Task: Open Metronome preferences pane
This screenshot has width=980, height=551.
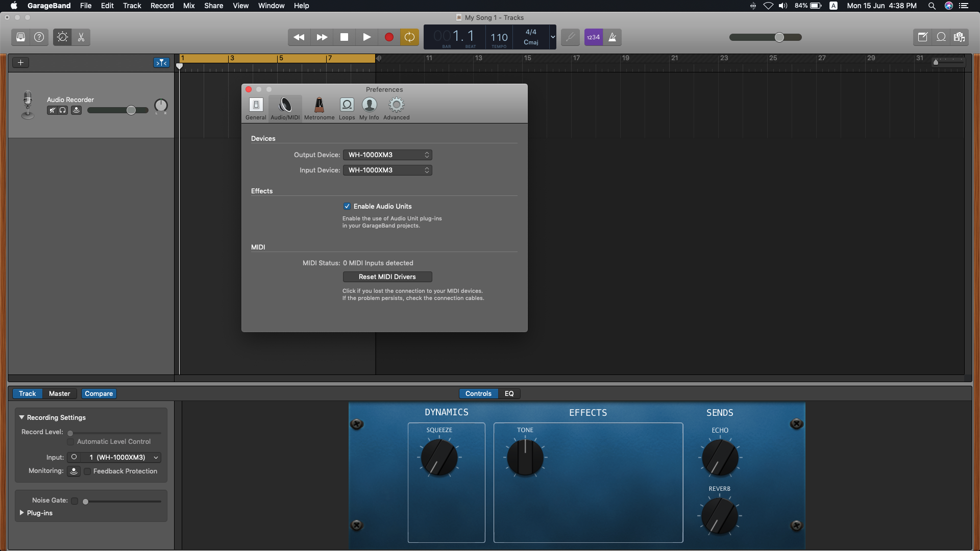Action: [319, 109]
